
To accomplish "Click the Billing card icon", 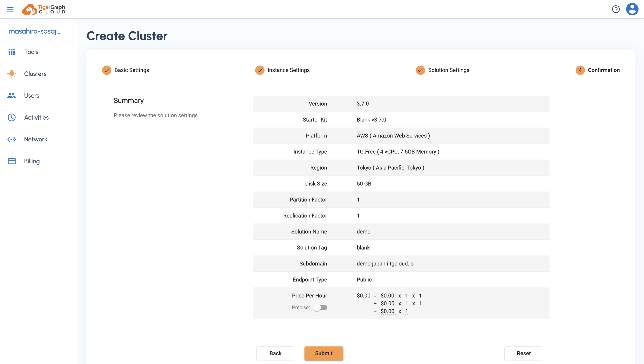I will tap(11, 161).
